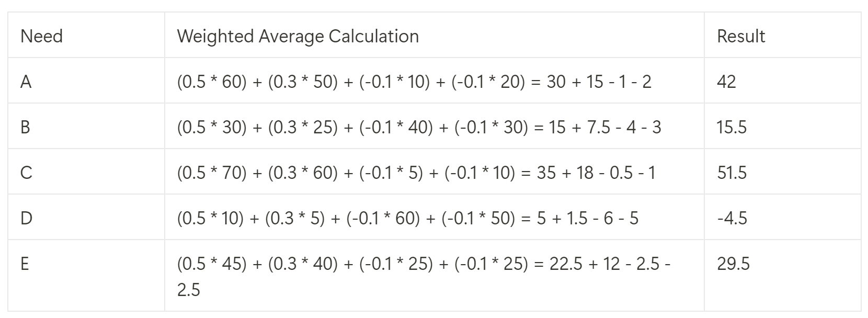Click the (0.5 * 60) term in row A
Viewport: 868px width, 318px height.
point(212,82)
